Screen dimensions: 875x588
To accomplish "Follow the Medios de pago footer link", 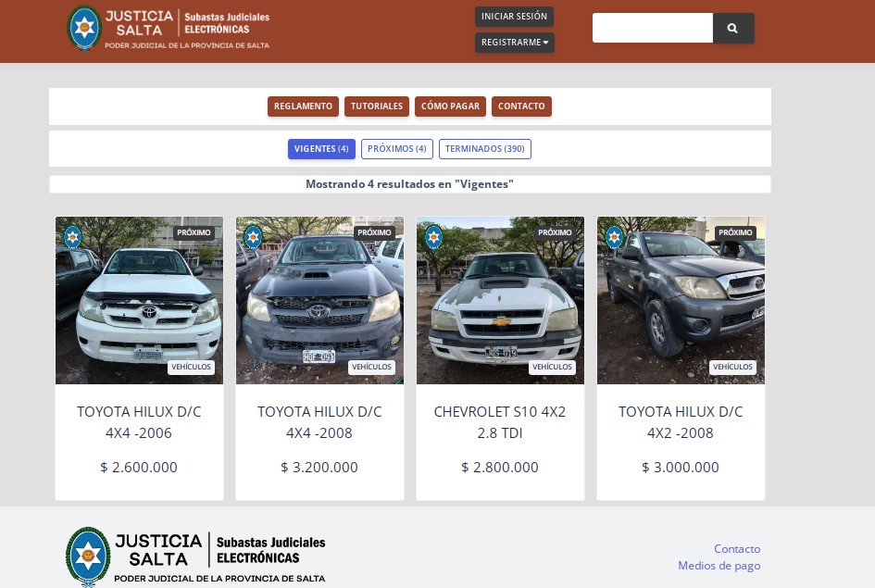I will tap(719, 566).
